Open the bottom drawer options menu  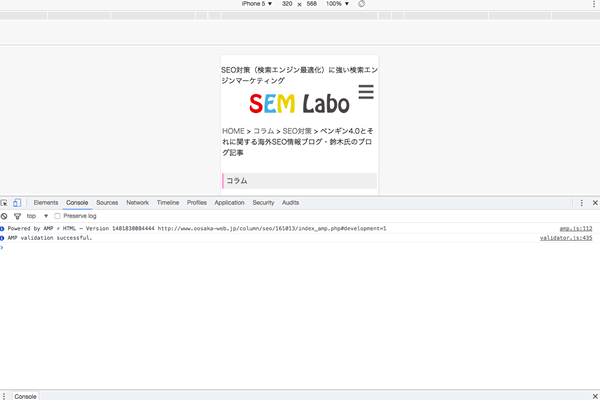click(4, 396)
